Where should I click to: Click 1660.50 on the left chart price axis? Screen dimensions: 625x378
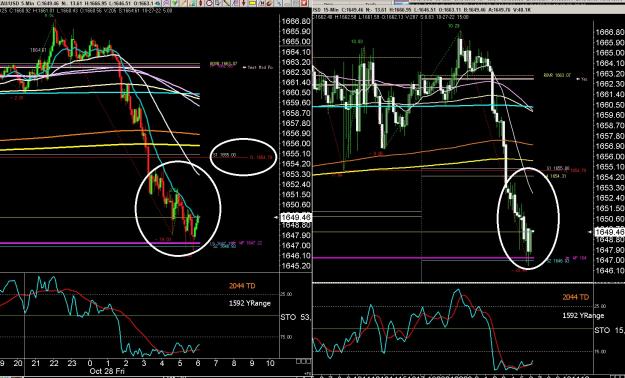(296, 93)
